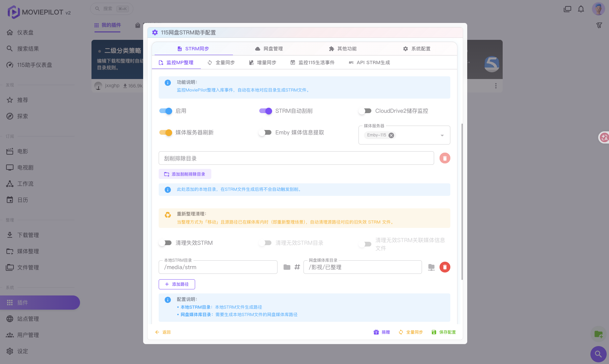Click the scrape-exclude directory trash icon
609x364 pixels.
click(445, 158)
